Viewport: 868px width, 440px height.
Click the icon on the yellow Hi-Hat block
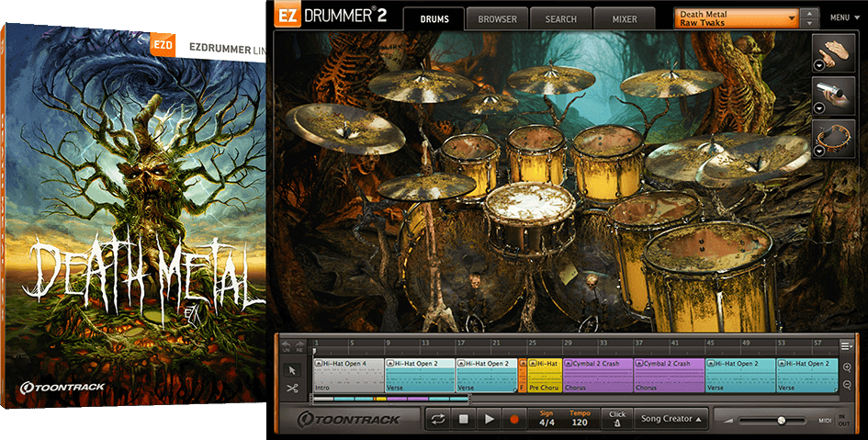(x=533, y=364)
